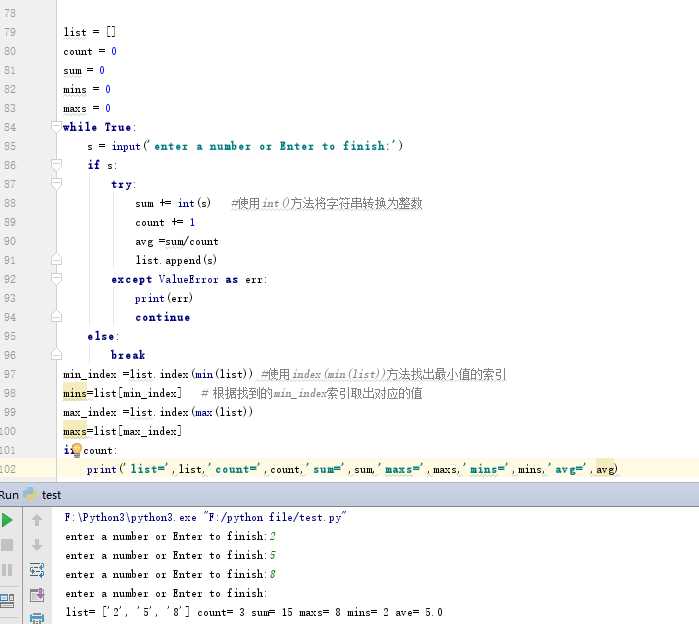
Task: Click the final 'list= [...]' console output
Action: [254, 612]
